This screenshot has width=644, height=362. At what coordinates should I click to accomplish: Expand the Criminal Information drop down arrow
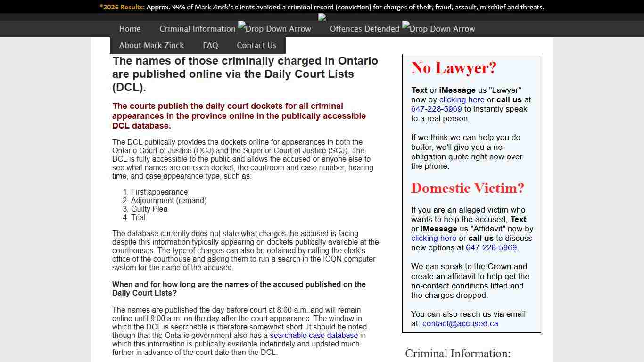[274, 28]
